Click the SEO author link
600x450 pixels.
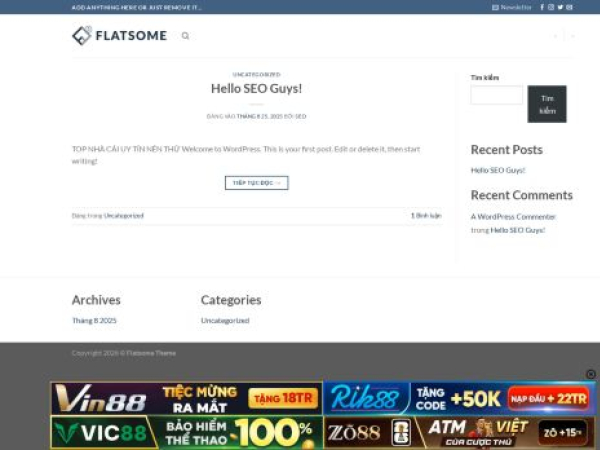(x=300, y=116)
